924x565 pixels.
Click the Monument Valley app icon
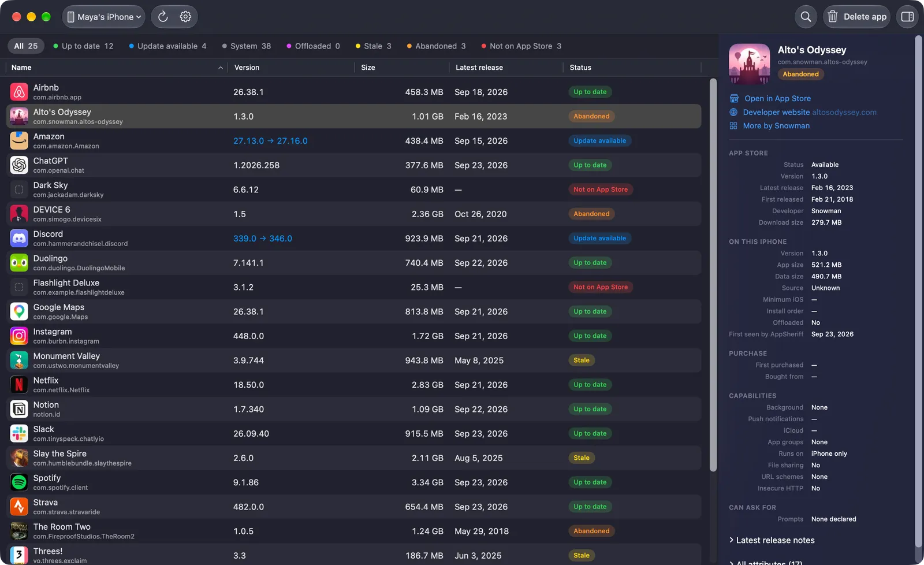tap(19, 360)
